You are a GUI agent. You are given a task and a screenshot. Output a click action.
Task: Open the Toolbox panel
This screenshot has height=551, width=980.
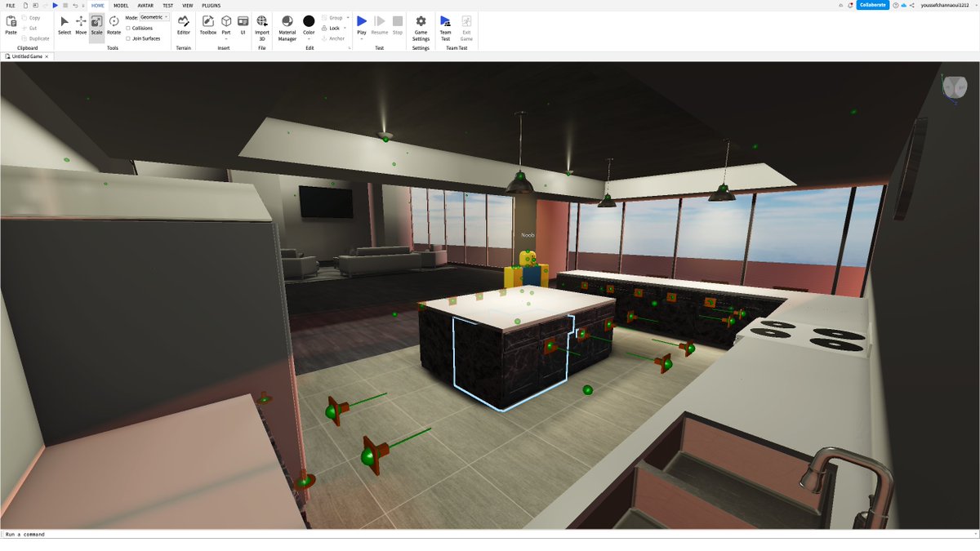coord(208,25)
